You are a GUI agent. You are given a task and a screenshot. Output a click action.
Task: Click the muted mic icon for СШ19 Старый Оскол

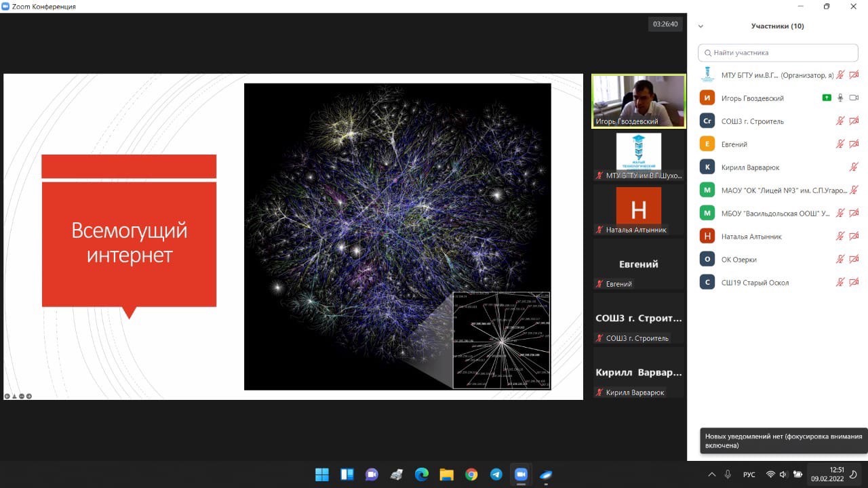point(840,282)
